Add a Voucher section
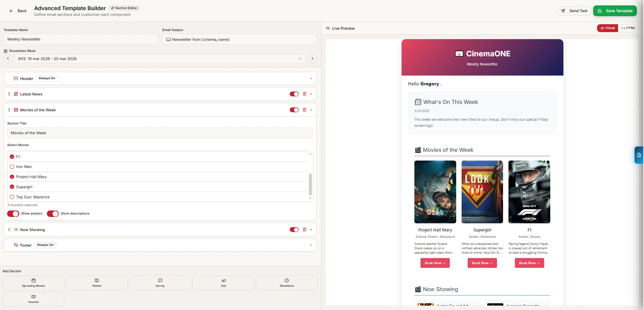 pos(33,299)
